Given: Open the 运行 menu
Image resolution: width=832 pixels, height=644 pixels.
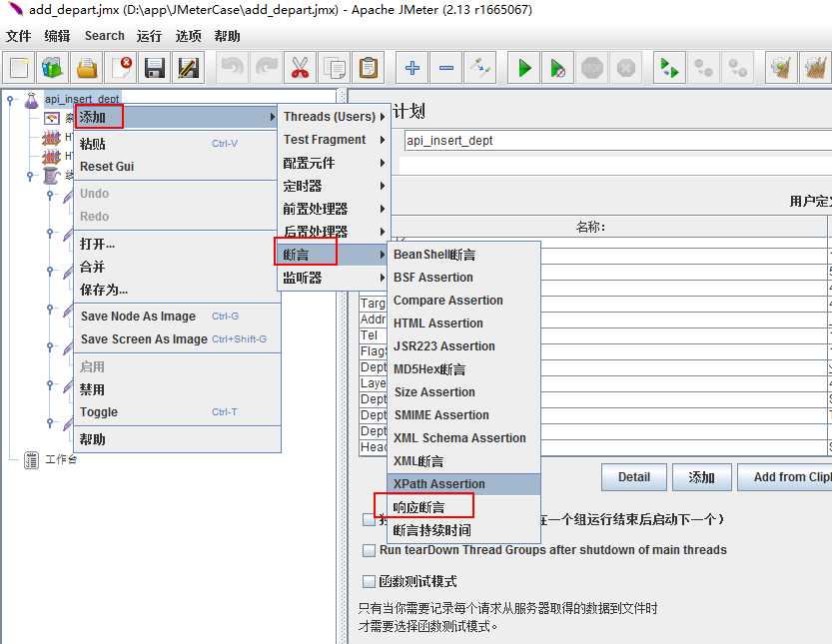Looking at the screenshot, I should click(149, 36).
